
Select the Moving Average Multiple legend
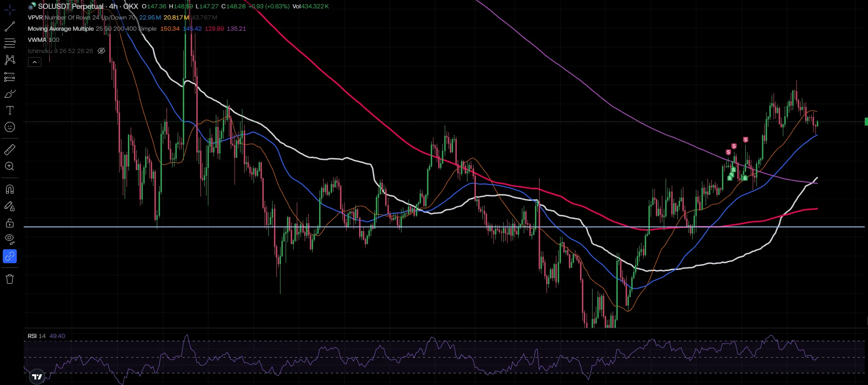(60, 28)
